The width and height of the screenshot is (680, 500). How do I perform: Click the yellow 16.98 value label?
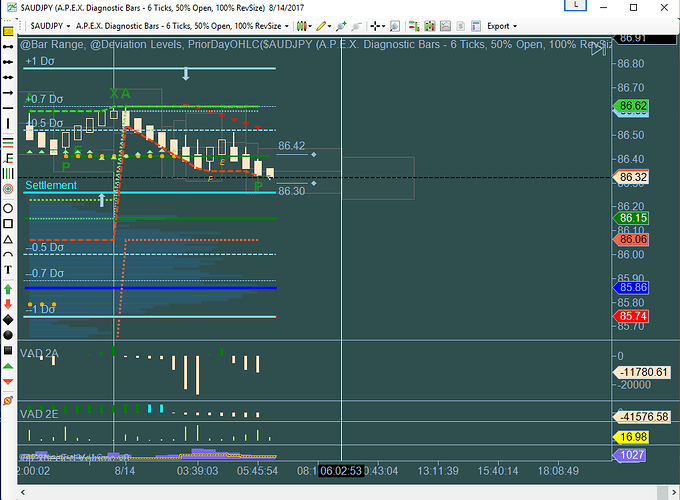click(632, 437)
